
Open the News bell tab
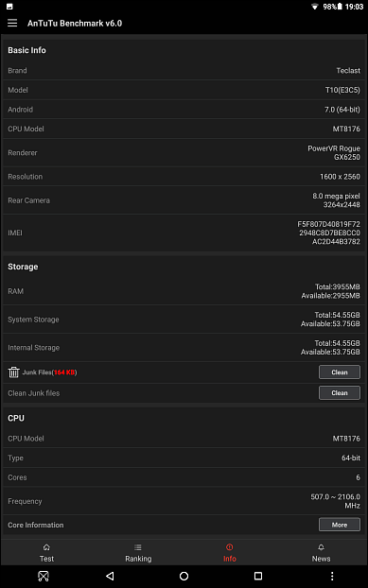[x=321, y=553]
